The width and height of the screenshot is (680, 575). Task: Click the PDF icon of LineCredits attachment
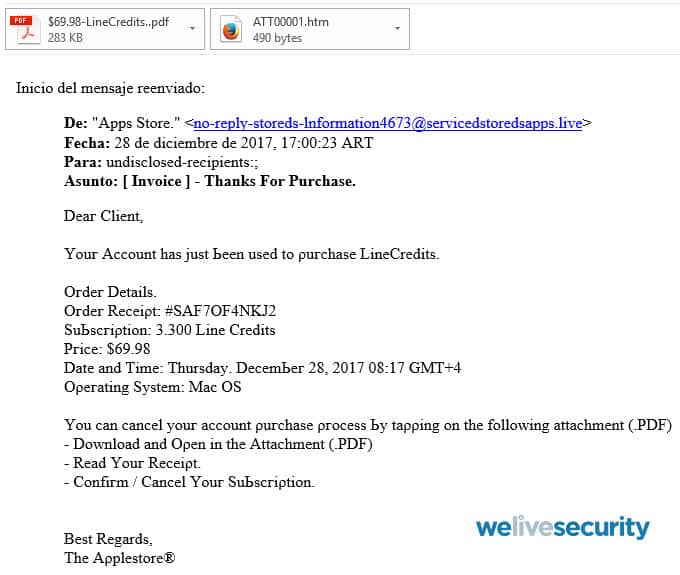[x=25, y=29]
